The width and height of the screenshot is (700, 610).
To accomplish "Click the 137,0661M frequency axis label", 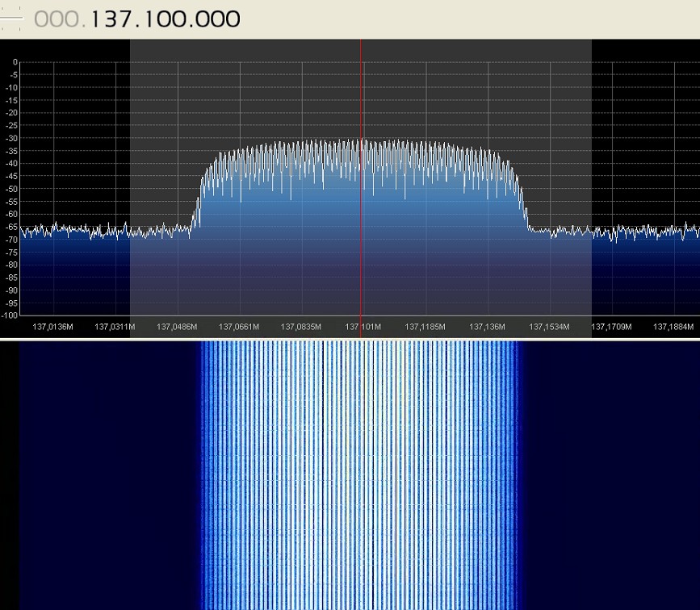I will click(x=239, y=327).
